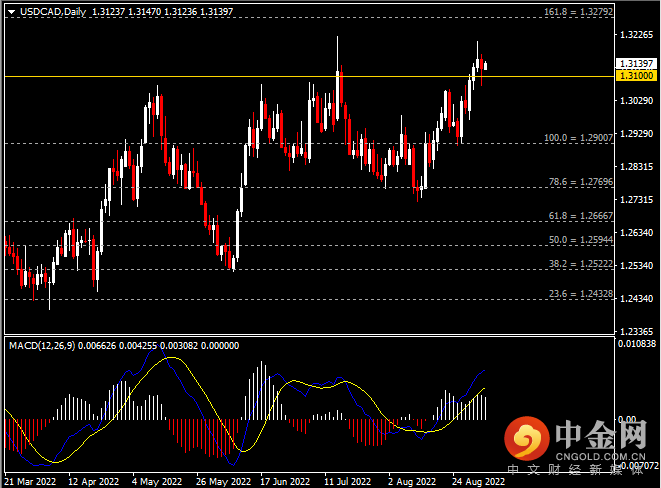Select the yellow 1.31000 price label
The height and width of the screenshot is (488, 661).
pyautogui.click(x=636, y=75)
